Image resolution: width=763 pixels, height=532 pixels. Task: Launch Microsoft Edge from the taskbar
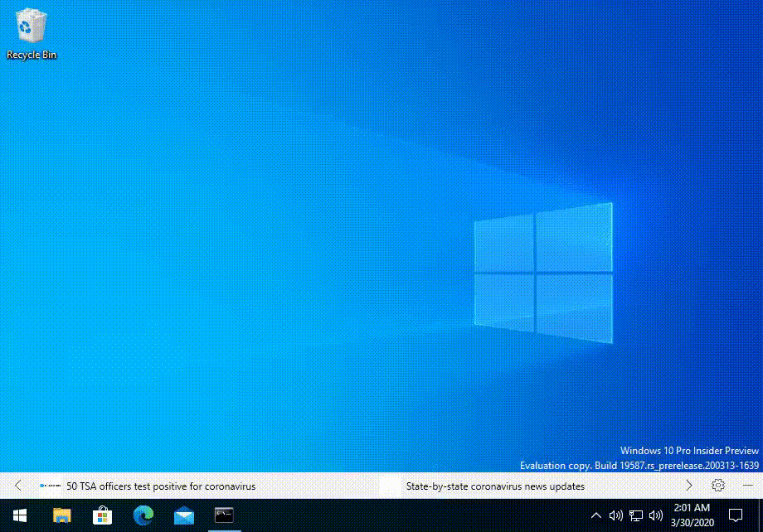[143, 515]
